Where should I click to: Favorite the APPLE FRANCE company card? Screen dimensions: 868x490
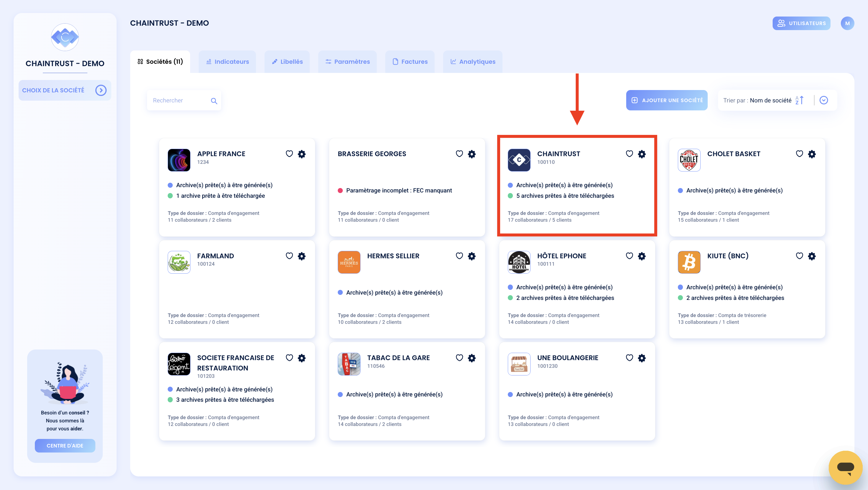pyautogui.click(x=289, y=154)
